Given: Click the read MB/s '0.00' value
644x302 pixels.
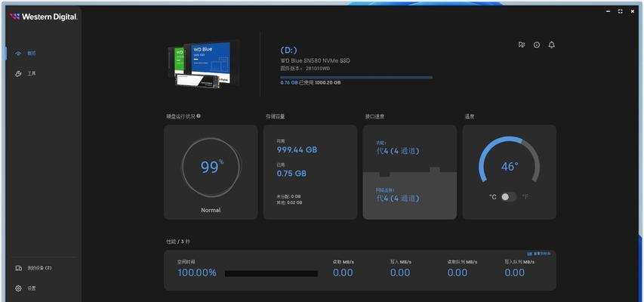Looking at the screenshot, I should (343, 273).
